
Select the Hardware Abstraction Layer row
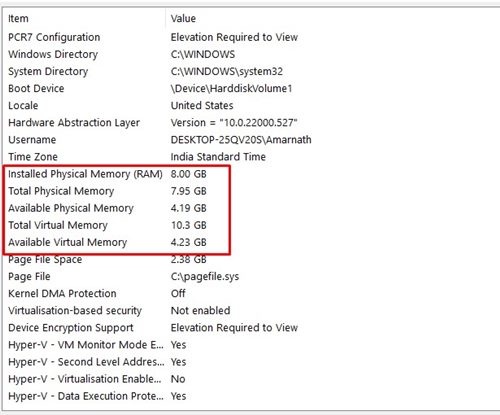click(251, 122)
